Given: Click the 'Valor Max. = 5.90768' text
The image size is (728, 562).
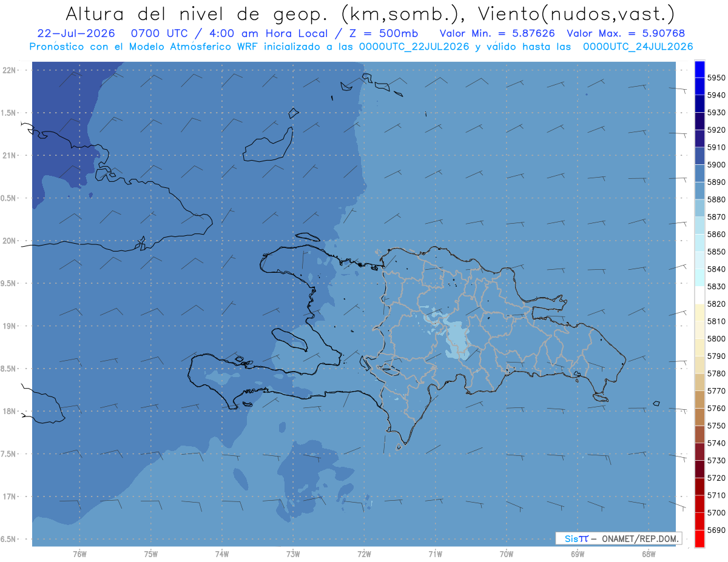Looking at the screenshot, I should pos(625,33).
